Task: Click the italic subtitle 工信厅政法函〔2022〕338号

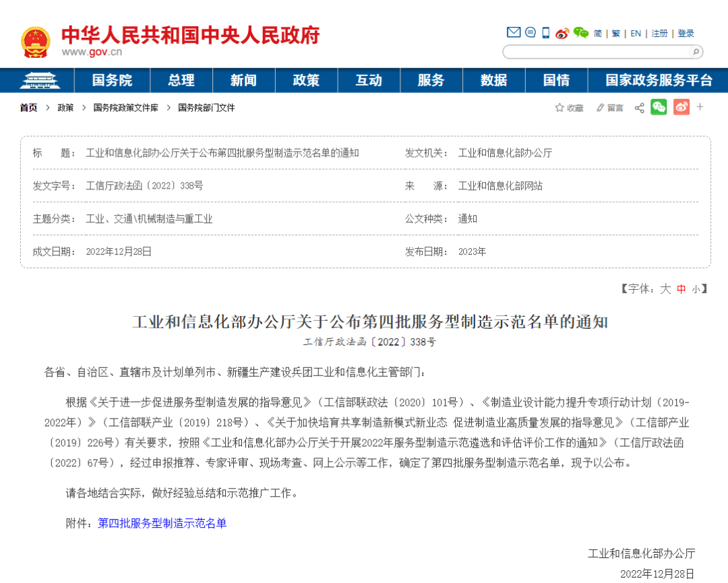Action: coord(369,342)
